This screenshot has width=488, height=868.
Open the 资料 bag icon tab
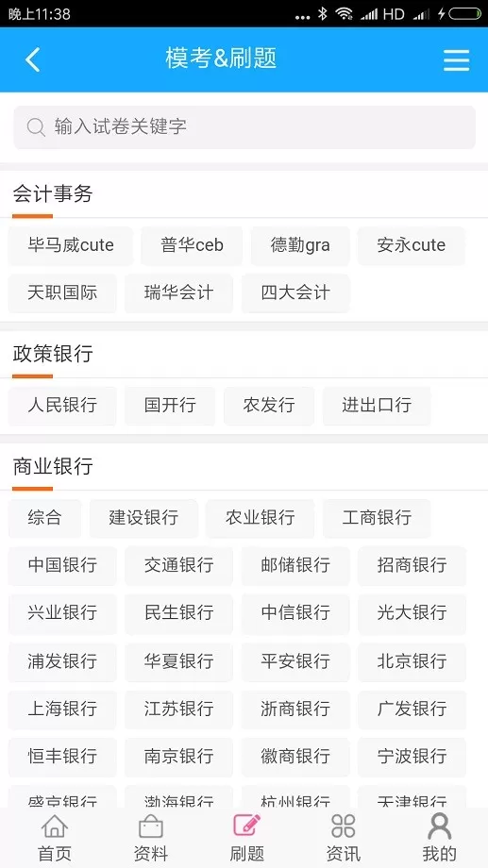(151, 826)
